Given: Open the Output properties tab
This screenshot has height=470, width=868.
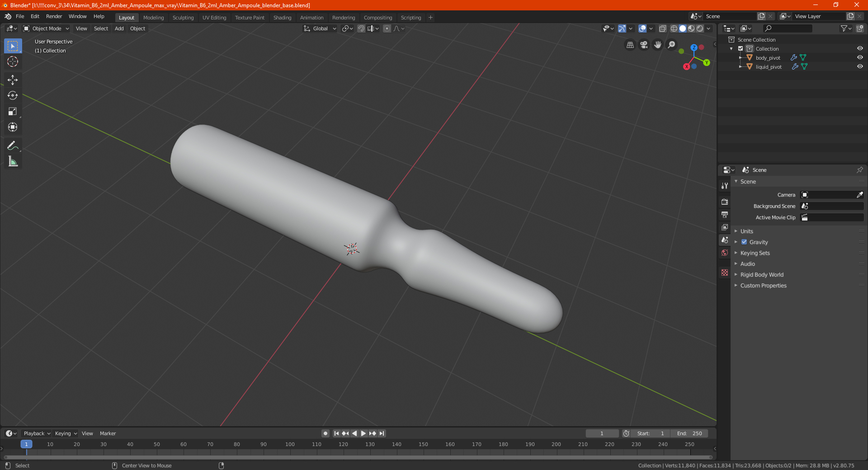Looking at the screenshot, I should pyautogui.click(x=725, y=214).
